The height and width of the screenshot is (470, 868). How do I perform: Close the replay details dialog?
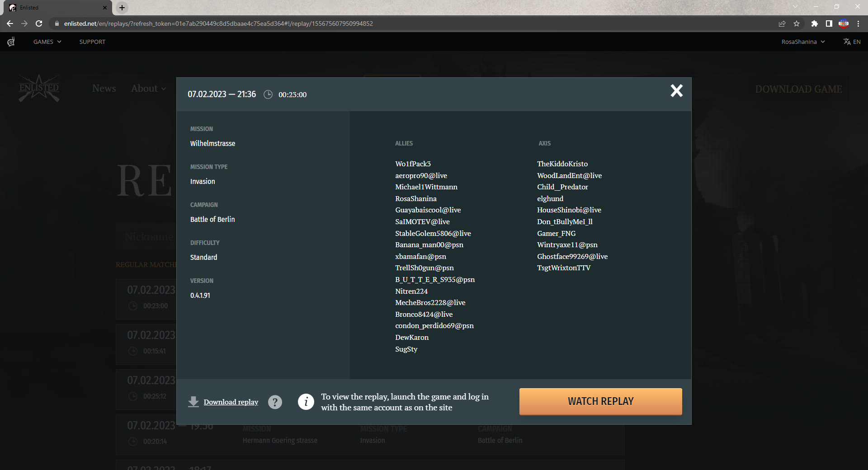point(676,91)
